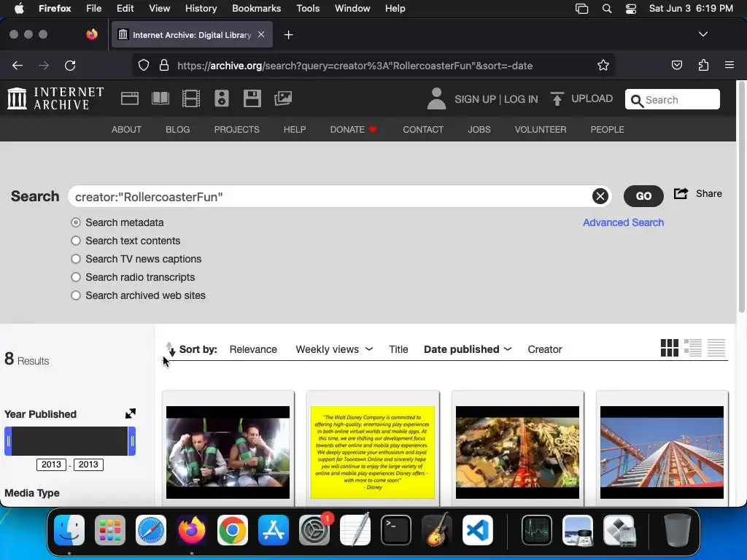
Task: Select the Search metadata option
Action: pyautogui.click(x=76, y=222)
